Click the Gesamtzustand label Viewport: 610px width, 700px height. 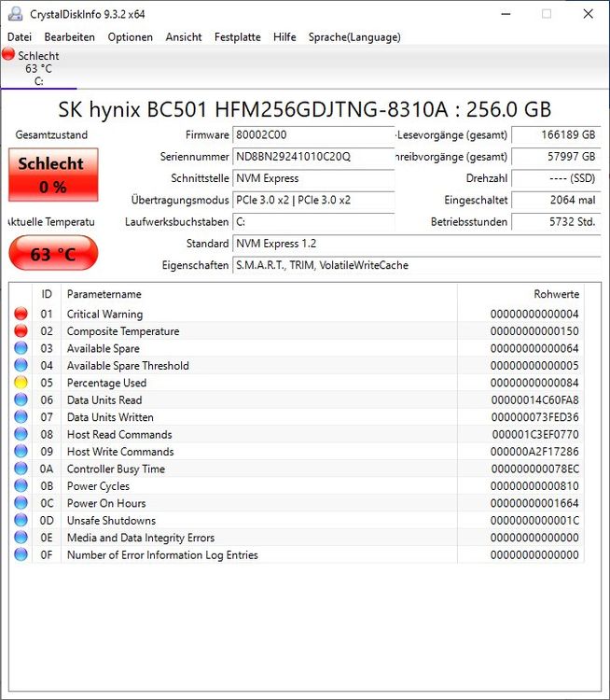click(x=51, y=134)
